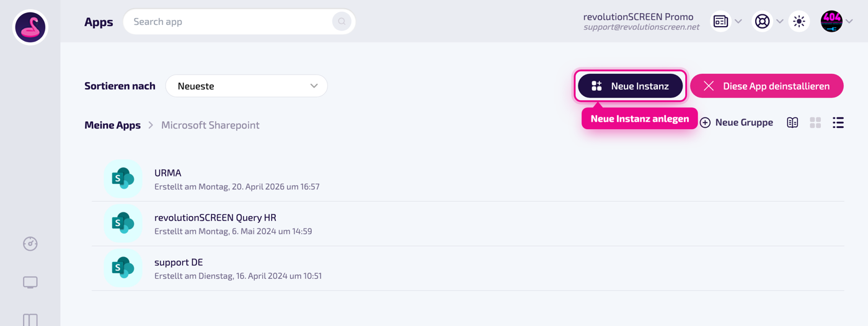The image size is (868, 326).
Task: Open the support lifebuoy icon
Action: click(x=762, y=22)
